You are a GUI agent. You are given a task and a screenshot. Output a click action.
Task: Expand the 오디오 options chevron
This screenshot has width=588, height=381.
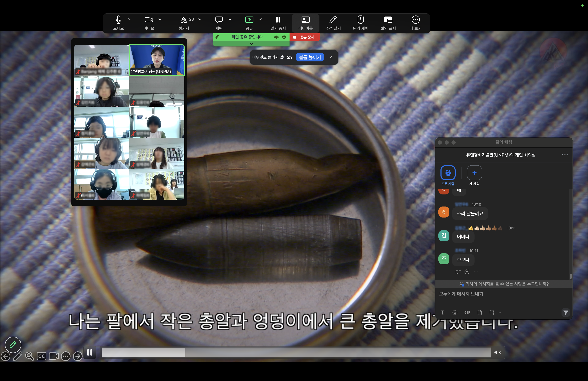129,19
